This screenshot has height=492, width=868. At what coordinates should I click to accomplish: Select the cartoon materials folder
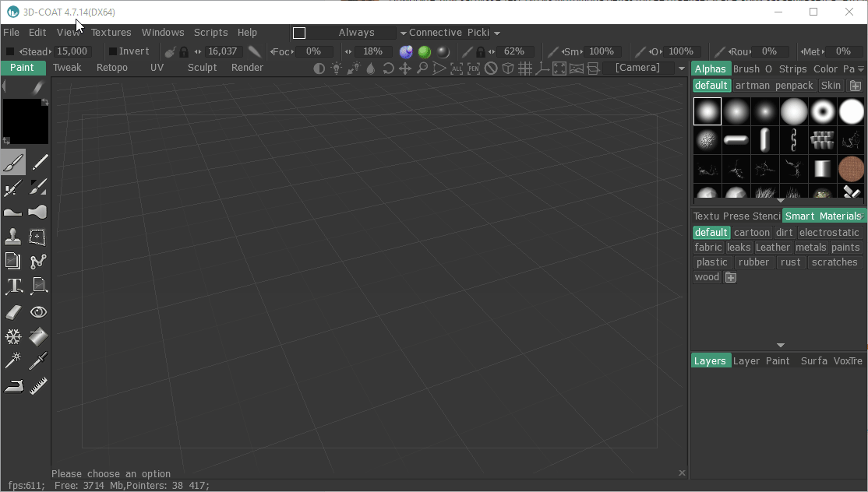(x=752, y=233)
